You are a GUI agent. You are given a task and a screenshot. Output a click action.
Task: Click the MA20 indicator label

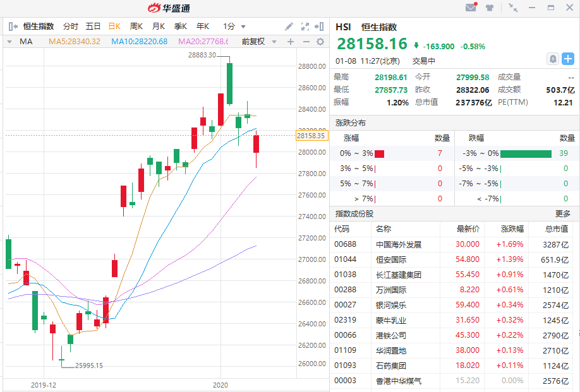(x=203, y=42)
